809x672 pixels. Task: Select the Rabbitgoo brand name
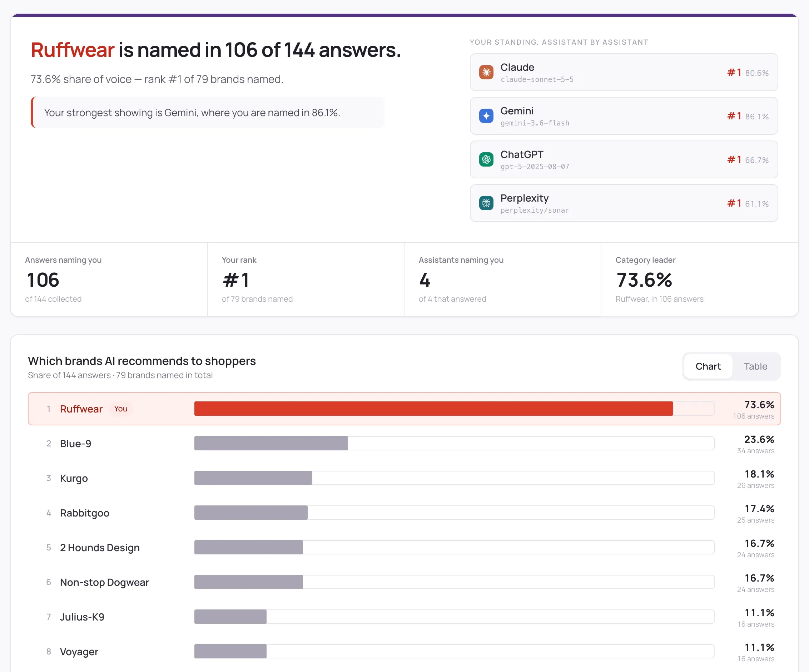[85, 513]
